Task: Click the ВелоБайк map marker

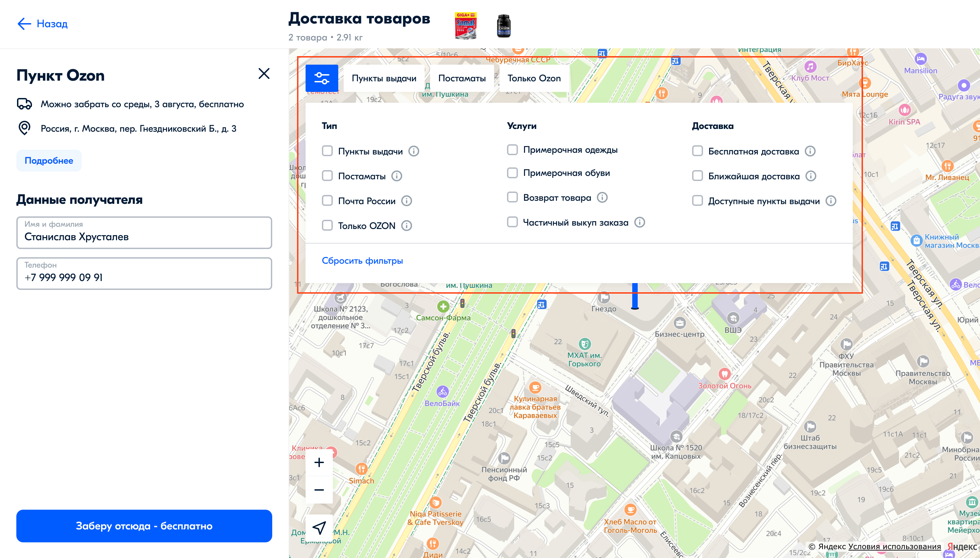Action: pos(442,392)
